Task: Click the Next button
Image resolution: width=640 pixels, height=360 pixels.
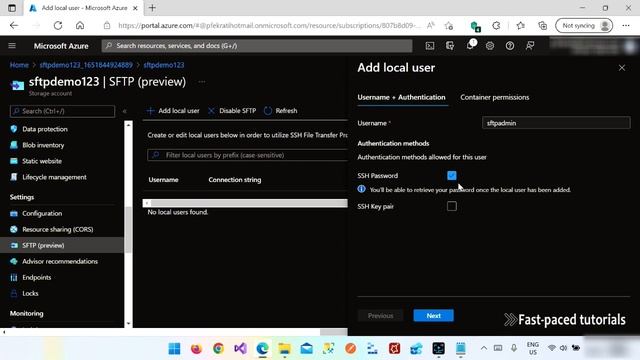Action: (433, 316)
